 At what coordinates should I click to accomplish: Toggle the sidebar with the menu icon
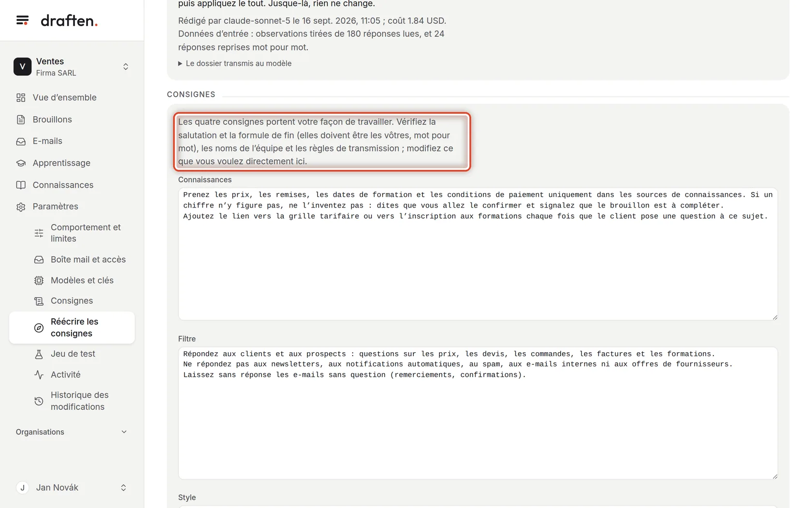[x=22, y=20]
